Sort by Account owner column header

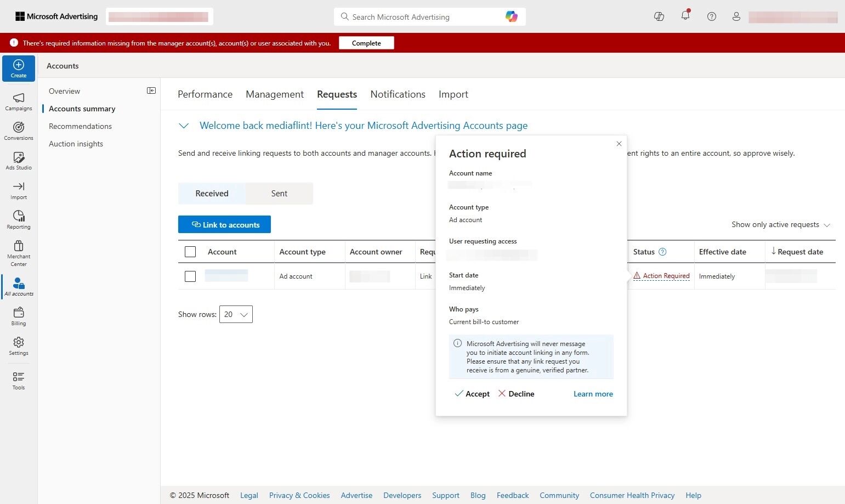376,252
